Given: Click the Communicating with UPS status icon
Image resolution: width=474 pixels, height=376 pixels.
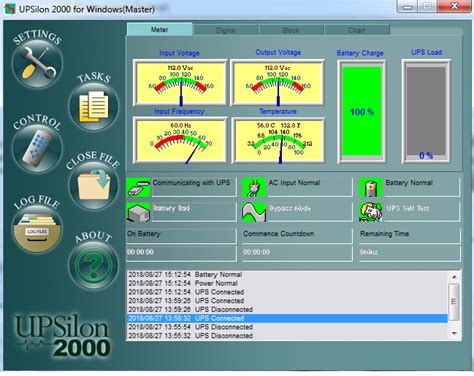Looking at the screenshot, I should click(138, 187).
